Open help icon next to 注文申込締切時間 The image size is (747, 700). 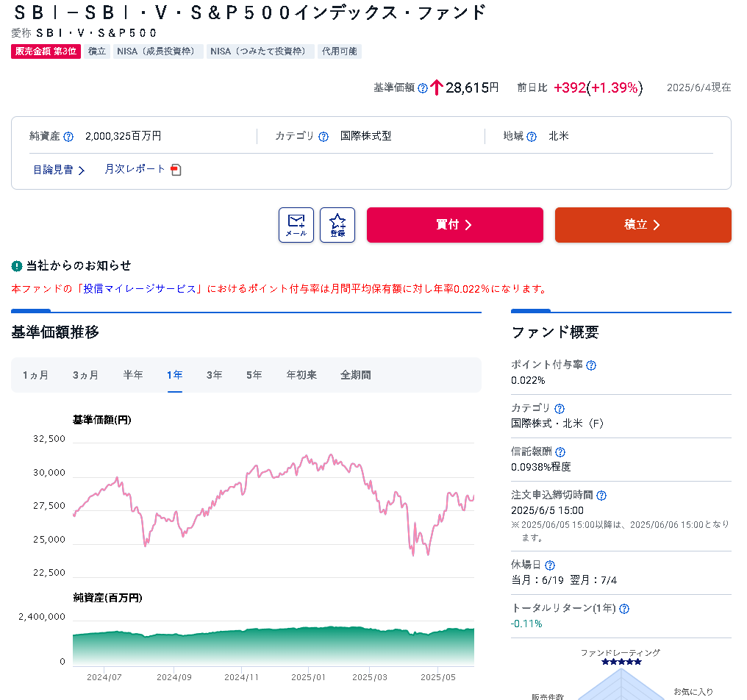tap(601, 496)
